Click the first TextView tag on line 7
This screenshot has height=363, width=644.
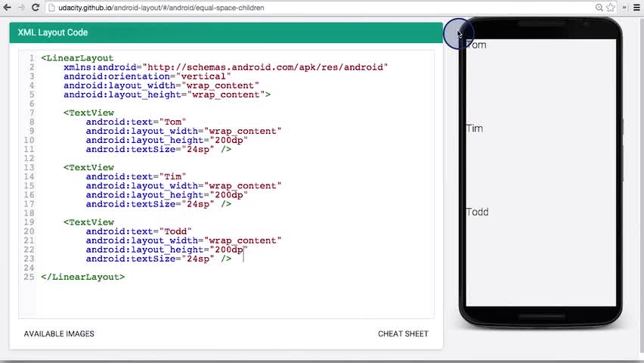(88, 113)
